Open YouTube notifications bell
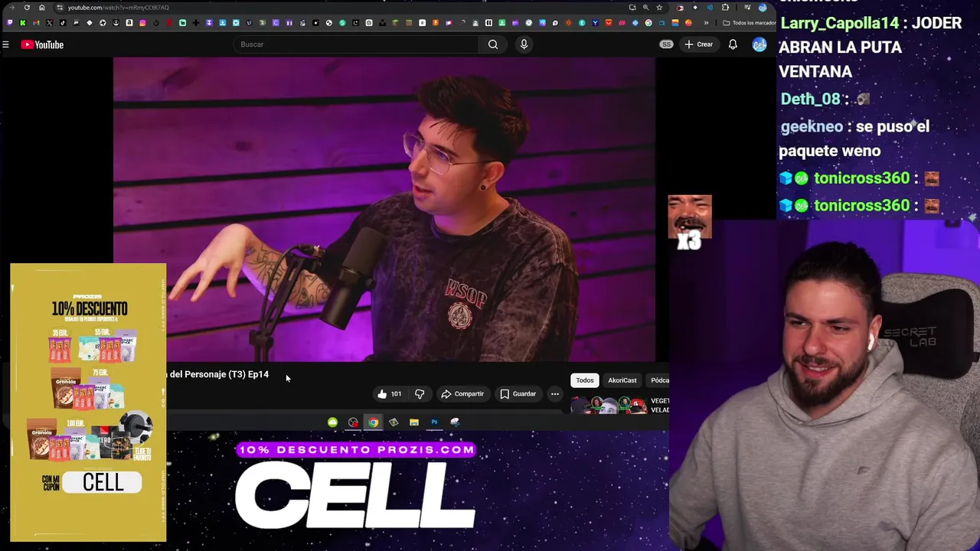Image resolution: width=980 pixels, height=551 pixels. [x=733, y=44]
